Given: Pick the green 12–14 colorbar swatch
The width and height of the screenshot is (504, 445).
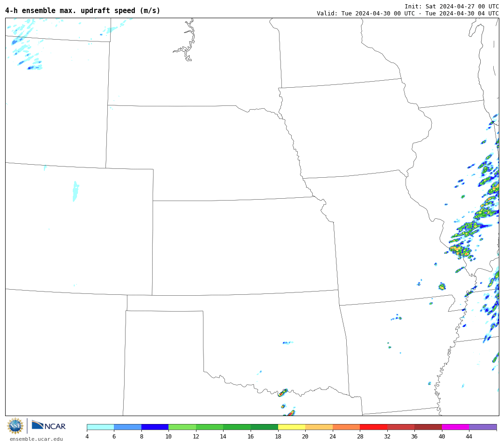Looking at the screenshot, I should click(210, 427).
